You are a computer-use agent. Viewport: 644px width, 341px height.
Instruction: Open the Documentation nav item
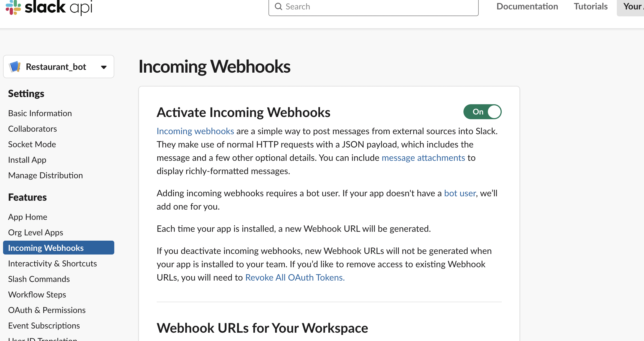tap(527, 6)
